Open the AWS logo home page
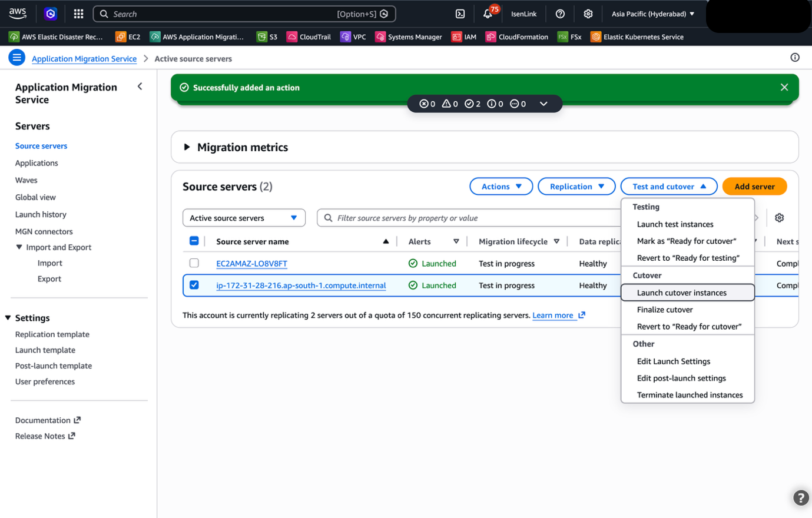Screen dimensions: 812x518 tap(18, 13)
